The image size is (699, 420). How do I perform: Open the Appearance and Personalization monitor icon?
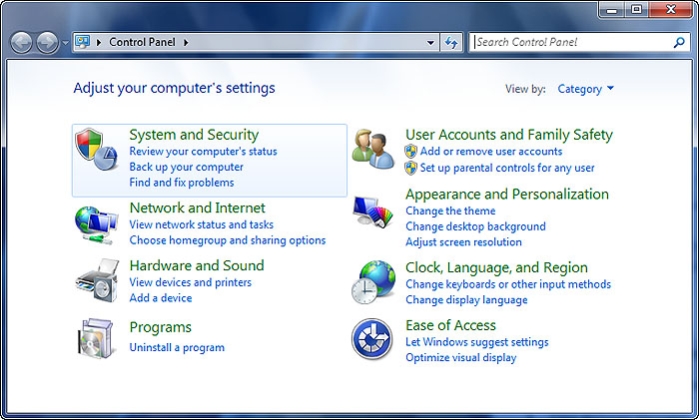pos(373,212)
